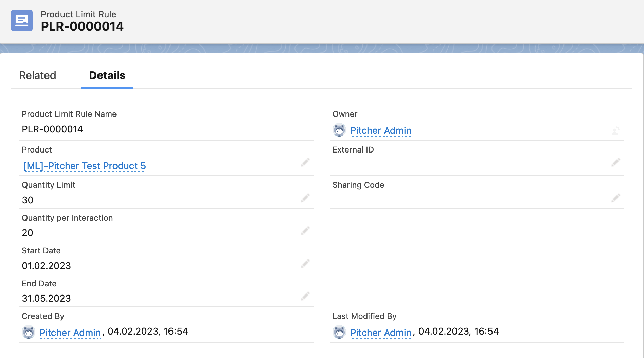This screenshot has width=644, height=358.
Task: Select the Details tab
Action: pyautogui.click(x=107, y=75)
